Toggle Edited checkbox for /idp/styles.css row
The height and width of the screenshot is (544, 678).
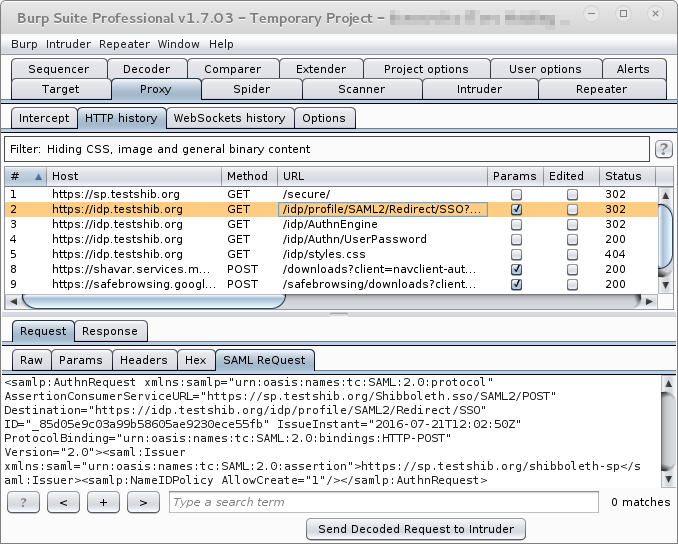pos(572,254)
